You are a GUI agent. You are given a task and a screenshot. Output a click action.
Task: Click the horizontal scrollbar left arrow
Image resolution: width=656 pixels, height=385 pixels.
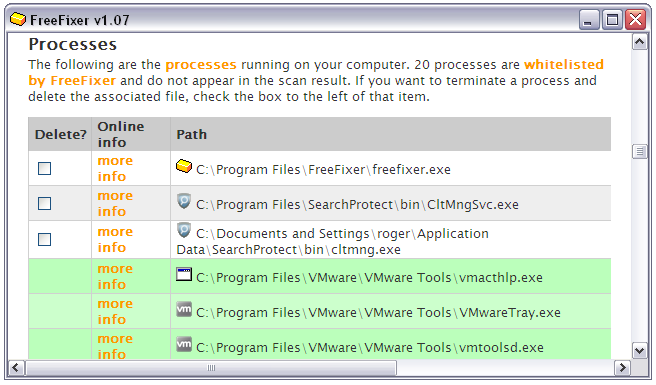pos(15,368)
